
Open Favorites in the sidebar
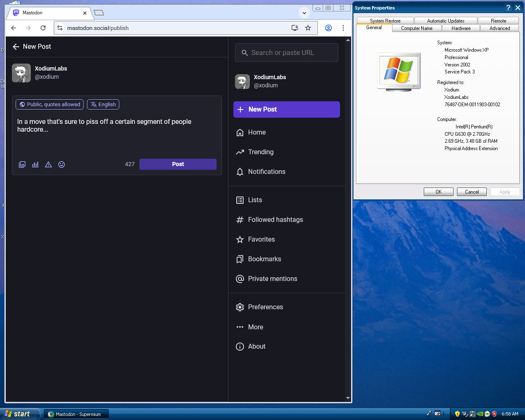255,240
